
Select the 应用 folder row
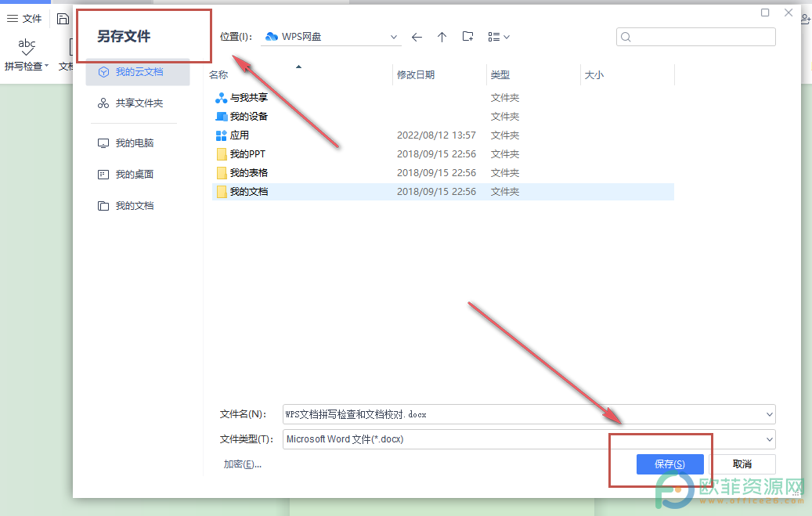click(442, 135)
